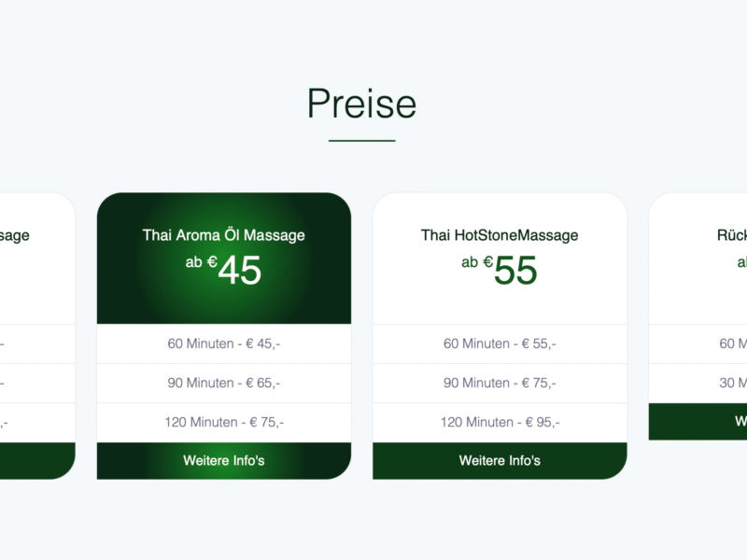Image resolution: width=747 pixels, height=560 pixels.
Task: Pick the 120 Minuten - € 75,- row
Action: point(224,422)
